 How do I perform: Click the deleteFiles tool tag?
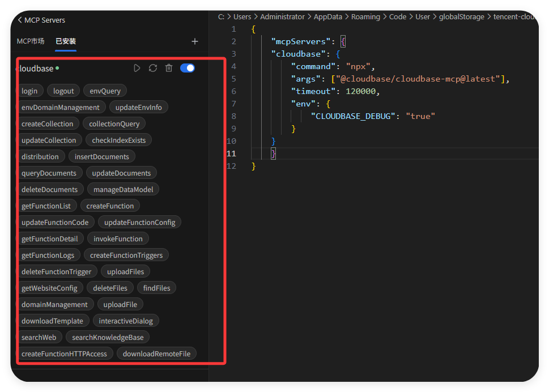click(110, 288)
